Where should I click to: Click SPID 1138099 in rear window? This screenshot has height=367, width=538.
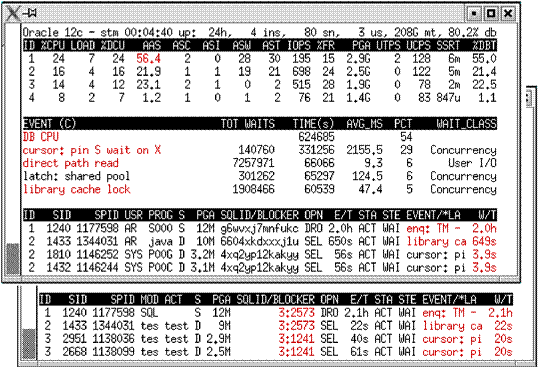coord(113,352)
